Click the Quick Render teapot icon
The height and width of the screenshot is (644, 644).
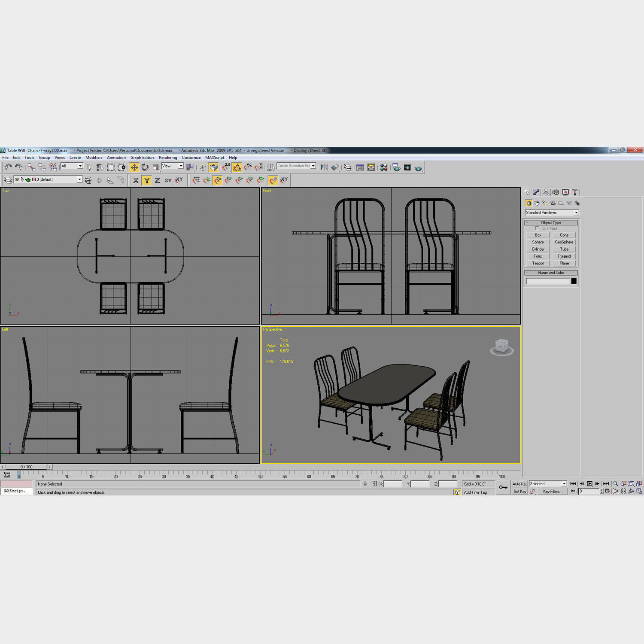pos(418,168)
